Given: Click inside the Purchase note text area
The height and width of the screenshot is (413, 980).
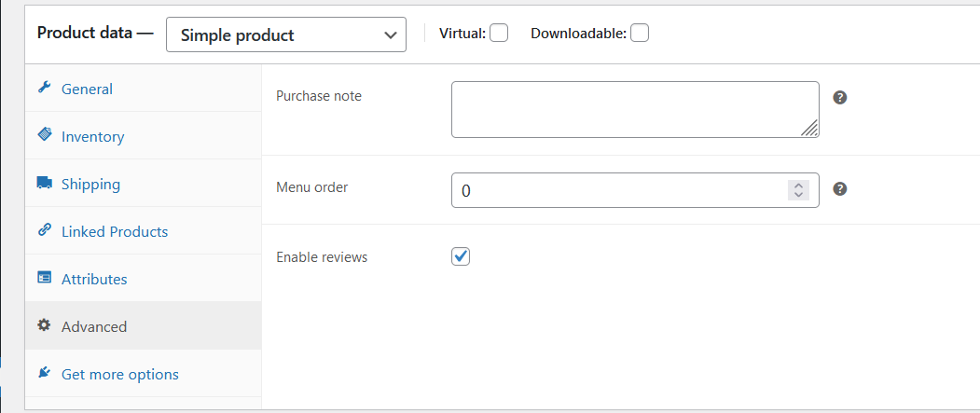Looking at the screenshot, I should tap(625, 109).
